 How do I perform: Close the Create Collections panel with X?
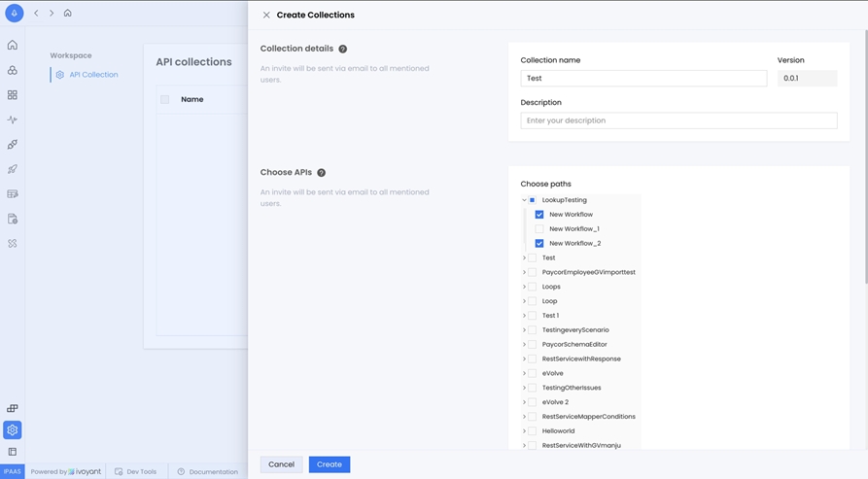(x=266, y=15)
